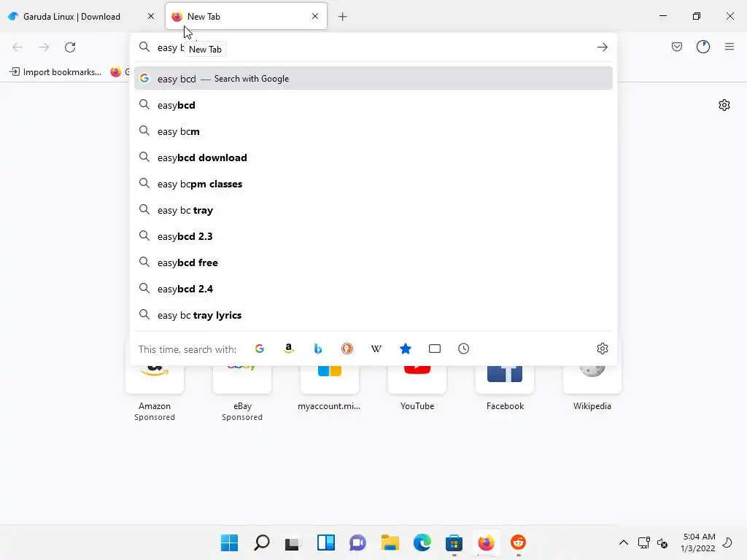This screenshot has width=747, height=560.
Task: Open taskbar Search magnifier
Action: pos(262,542)
